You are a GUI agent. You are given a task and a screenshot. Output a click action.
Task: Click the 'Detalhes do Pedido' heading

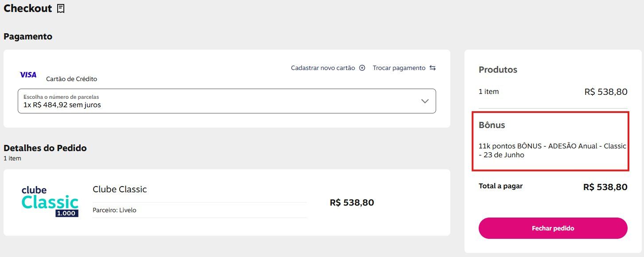[x=45, y=148]
